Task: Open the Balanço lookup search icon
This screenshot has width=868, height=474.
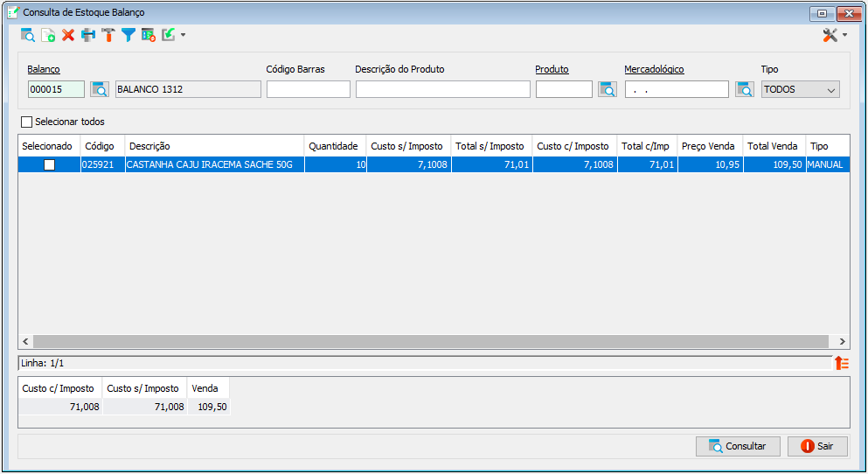Action: [100, 89]
